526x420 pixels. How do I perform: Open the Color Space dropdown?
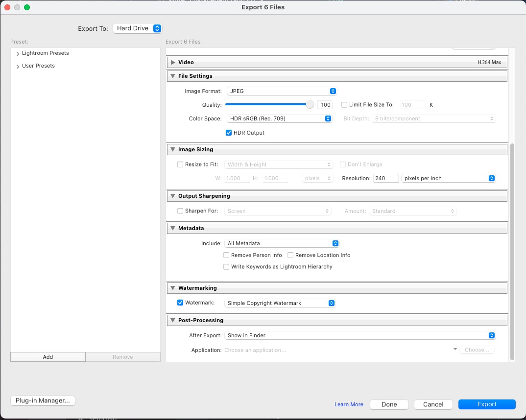click(x=279, y=118)
